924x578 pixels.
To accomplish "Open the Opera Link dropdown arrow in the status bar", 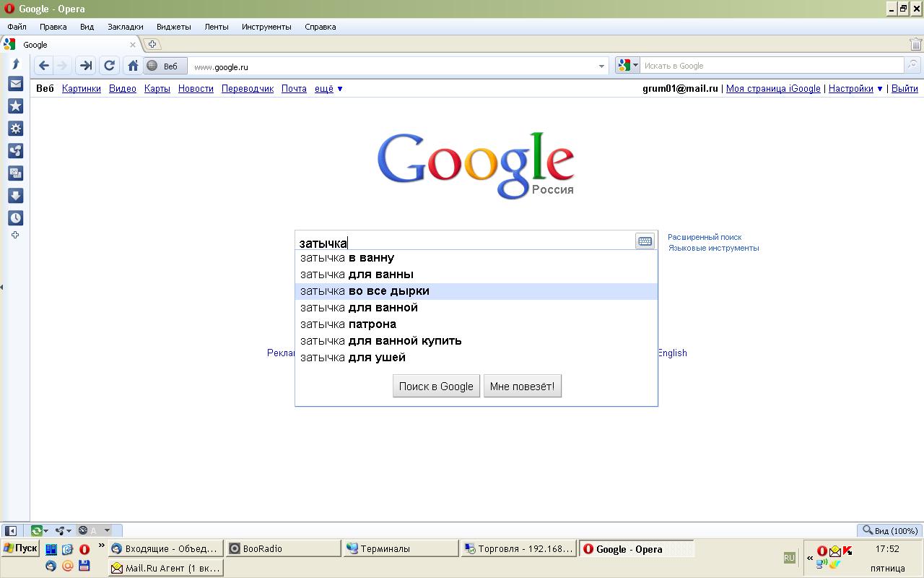I will point(45,531).
